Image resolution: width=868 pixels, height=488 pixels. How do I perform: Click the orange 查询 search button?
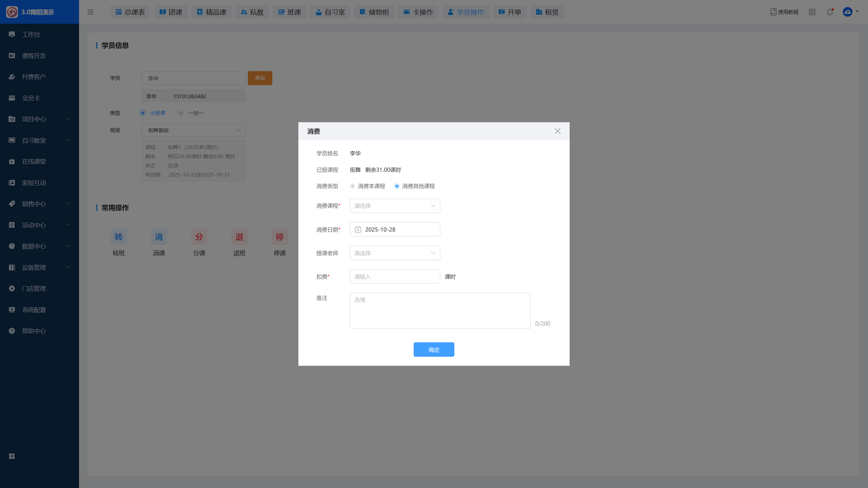[x=260, y=78]
